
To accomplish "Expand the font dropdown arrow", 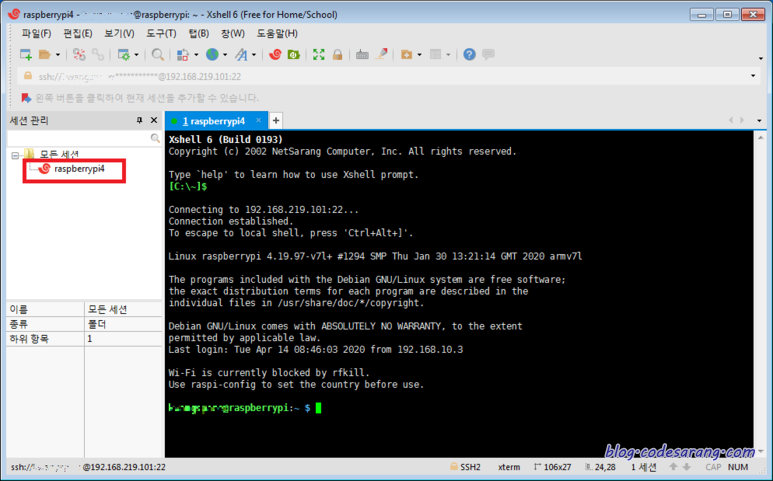I will point(254,55).
